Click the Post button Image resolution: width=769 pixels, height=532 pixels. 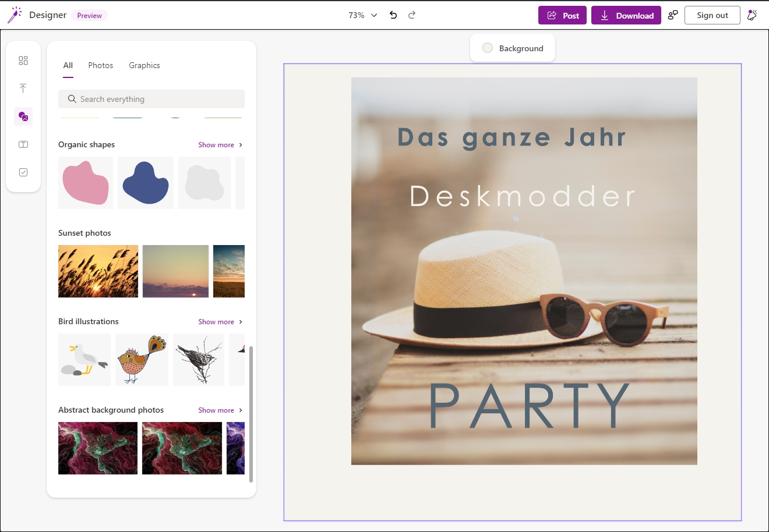(x=563, y=16)
